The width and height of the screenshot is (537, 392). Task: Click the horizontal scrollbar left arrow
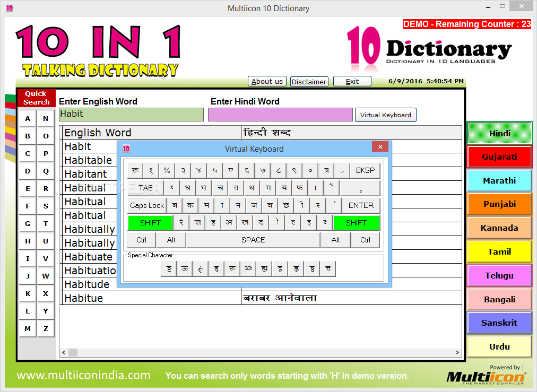click(64, 352)
